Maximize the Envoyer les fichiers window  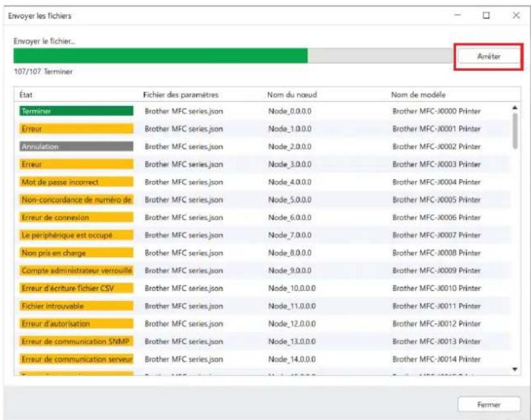click(486, 15)
